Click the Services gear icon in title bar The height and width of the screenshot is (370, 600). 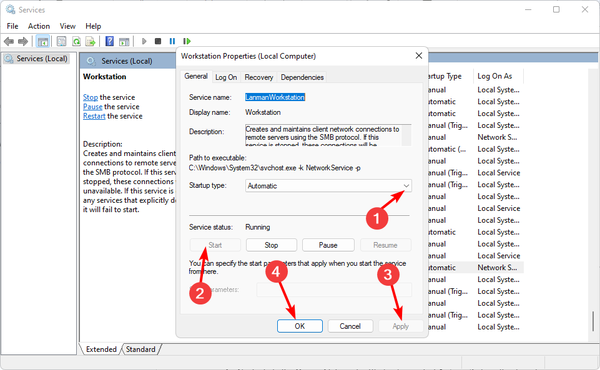pyautogui.click(x=10, y=9)
